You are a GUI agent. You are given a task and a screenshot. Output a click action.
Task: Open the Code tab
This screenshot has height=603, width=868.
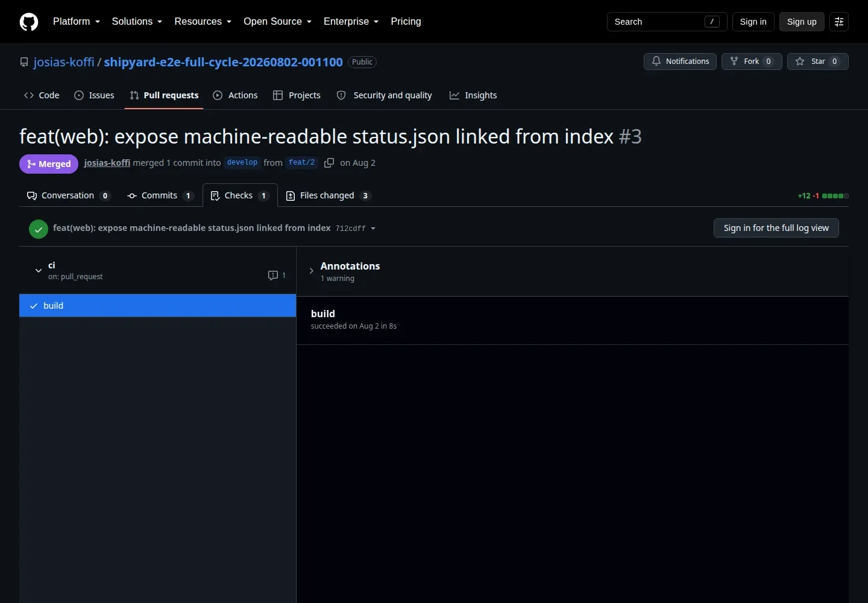42,95
